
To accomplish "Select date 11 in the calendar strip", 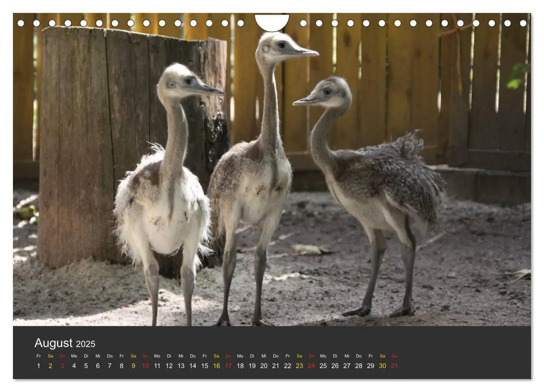I will click(x=157, y=366).
